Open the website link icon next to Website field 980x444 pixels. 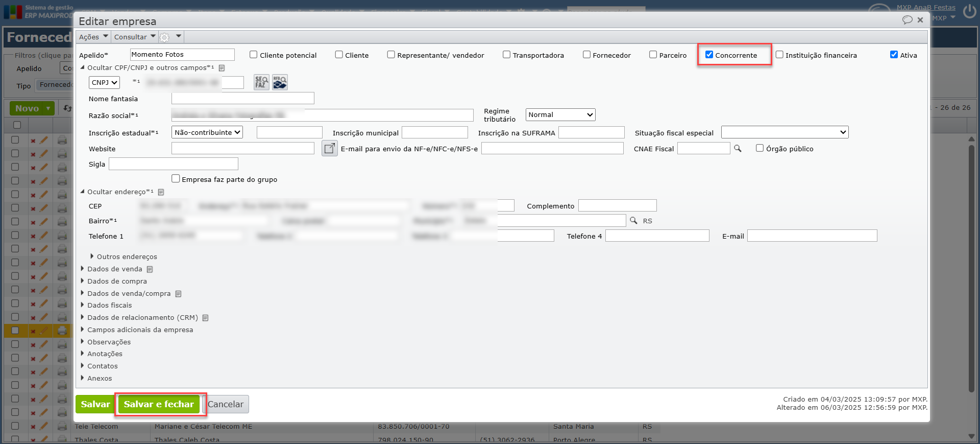[x=330, y=148]
